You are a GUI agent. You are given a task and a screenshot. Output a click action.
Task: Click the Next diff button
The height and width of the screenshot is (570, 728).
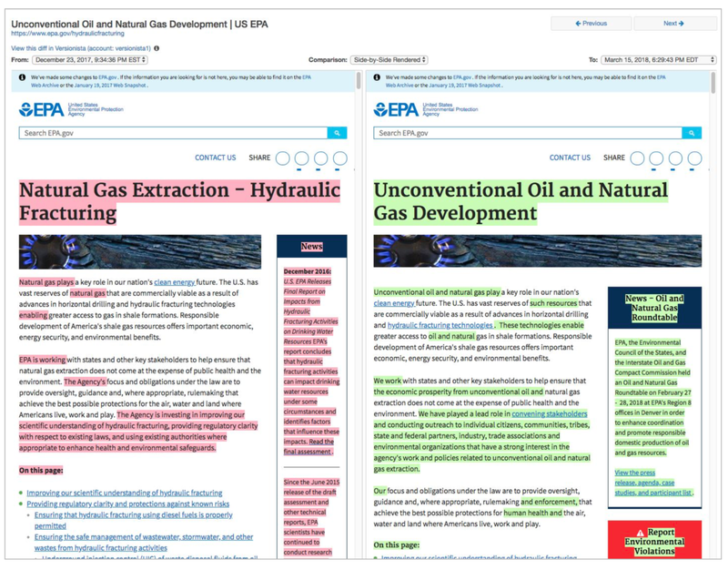pos(674,24)
